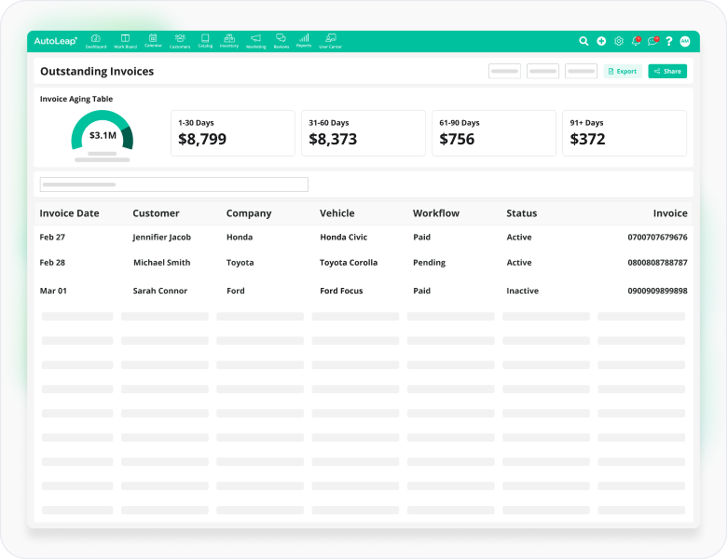Click the plus icon to add new
The image size is (728, 560).
(601, 41)
